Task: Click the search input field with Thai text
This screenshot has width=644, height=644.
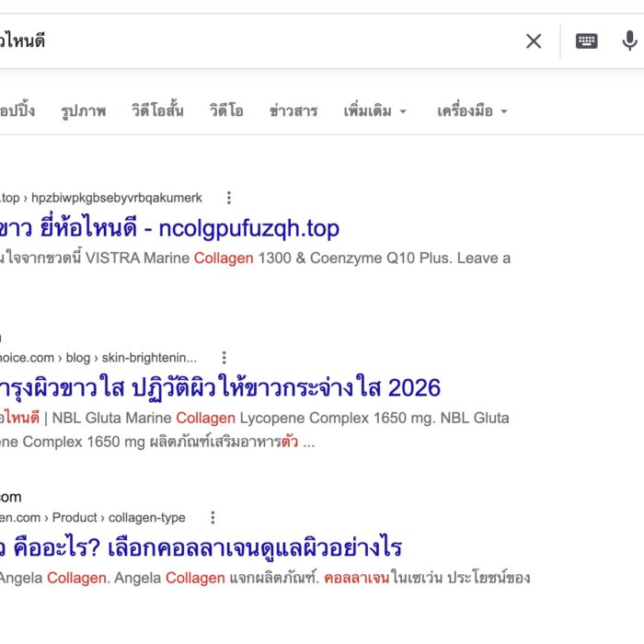Action: tap(255, 41)
